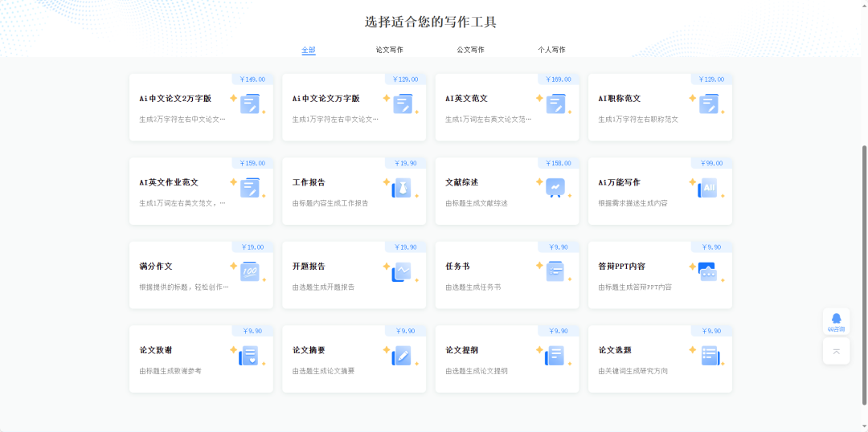
Task: Click the ¥99.00 price tag
Action: pos(712,164)
